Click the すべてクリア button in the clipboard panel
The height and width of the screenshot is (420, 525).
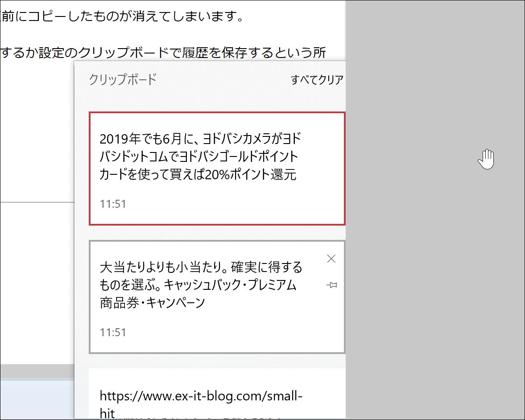click(317, 80)
